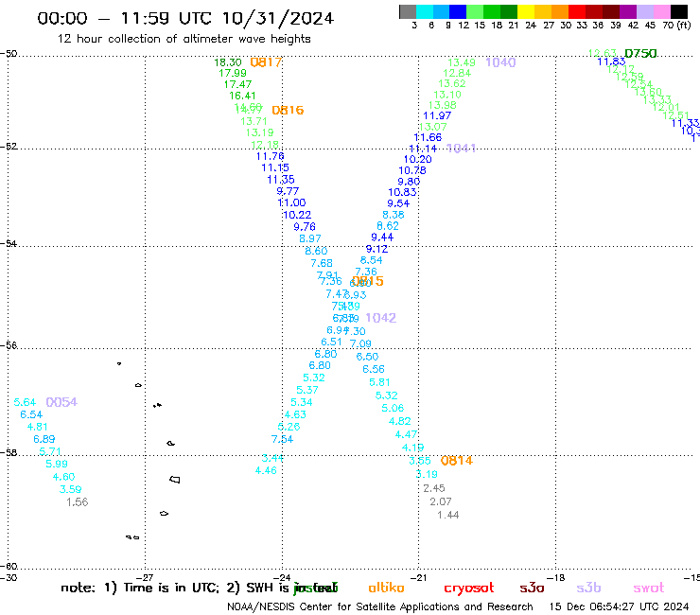Screen dimensions: 700x615
Task: Select the yellow swatch in the wave height legend
Action: [x=526, y=11]
